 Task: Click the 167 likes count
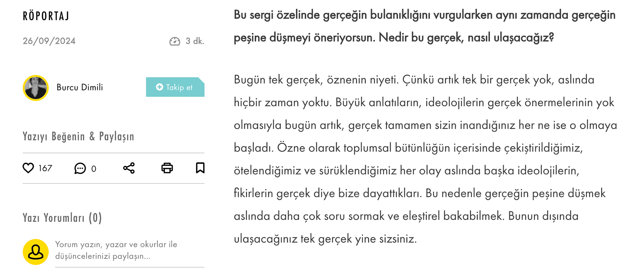click(45, 168)
